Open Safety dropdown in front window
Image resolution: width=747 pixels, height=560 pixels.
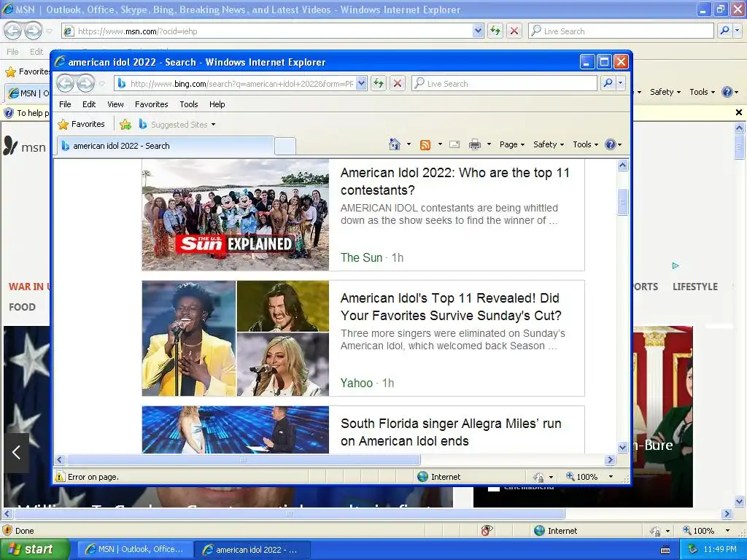coord(549,144)
